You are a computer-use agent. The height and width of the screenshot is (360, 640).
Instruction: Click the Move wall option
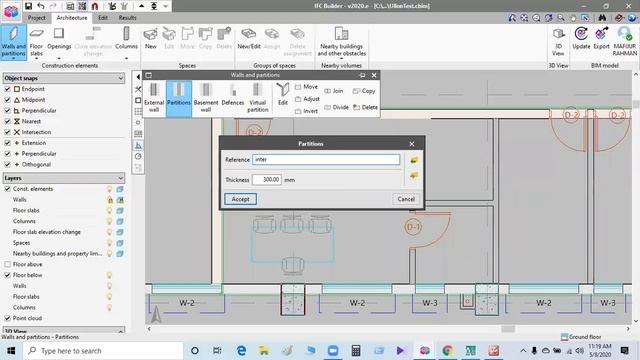[x=306, y=87]
